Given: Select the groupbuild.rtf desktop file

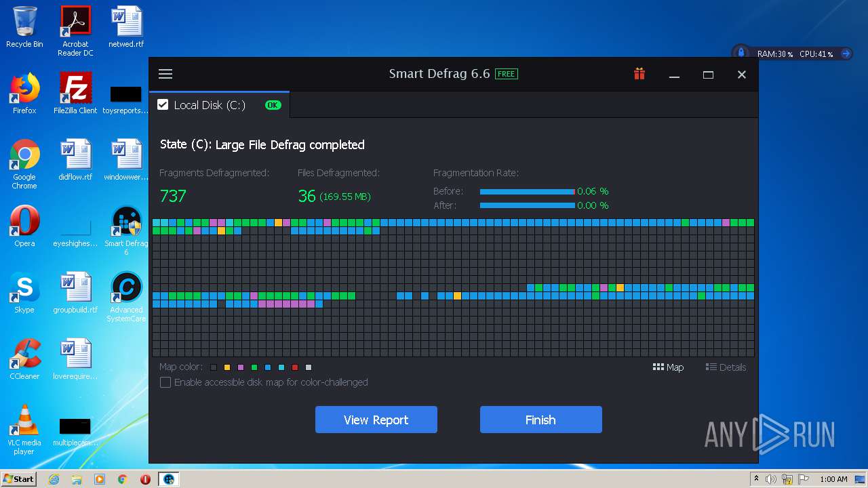Looking at the screenshot, I should point(75,293).
